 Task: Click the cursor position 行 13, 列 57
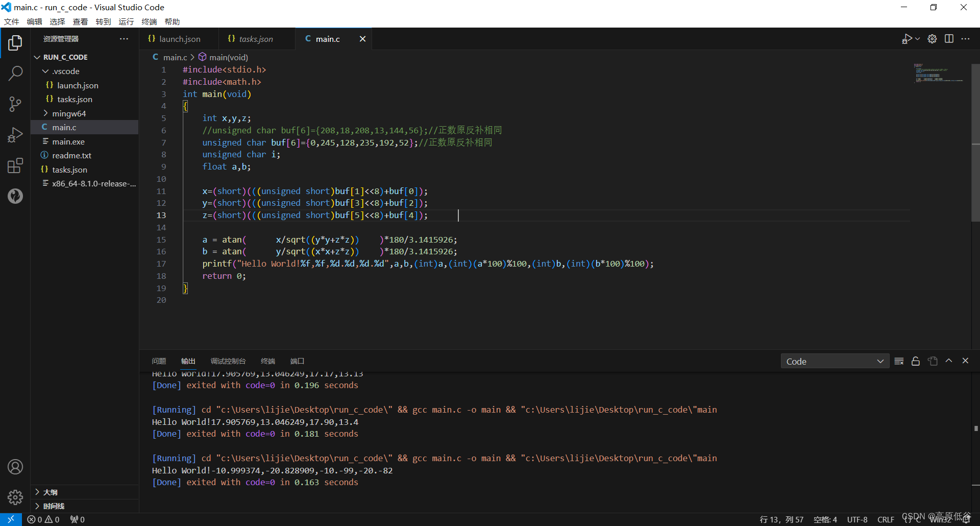coord(781,519)
